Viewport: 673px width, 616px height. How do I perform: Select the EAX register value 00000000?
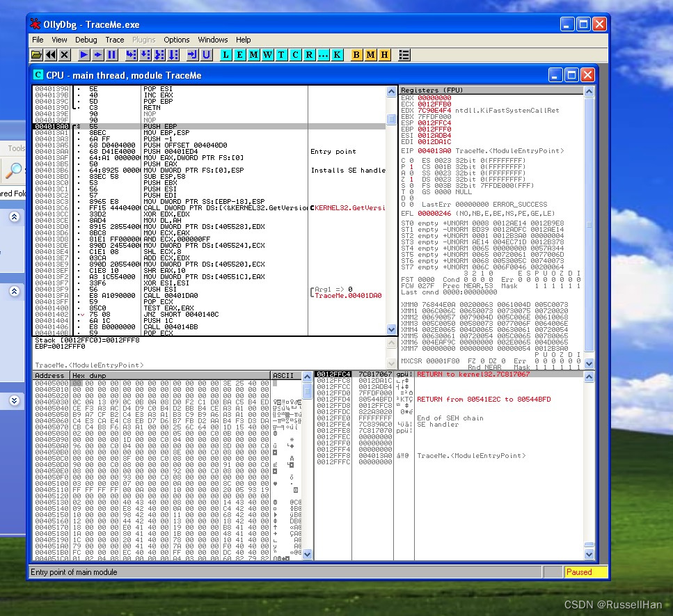point(434,98)
